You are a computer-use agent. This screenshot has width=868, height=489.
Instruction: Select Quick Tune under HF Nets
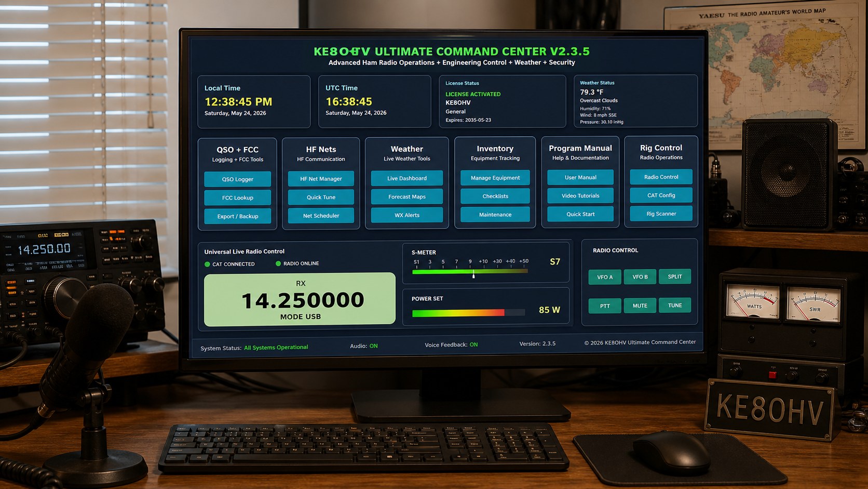point(321,197)
